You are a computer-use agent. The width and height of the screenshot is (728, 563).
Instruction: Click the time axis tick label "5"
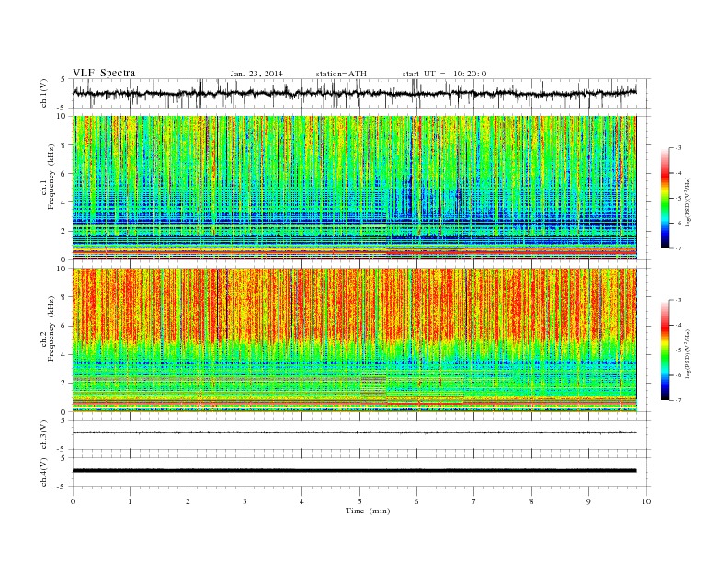coord(359,501)
